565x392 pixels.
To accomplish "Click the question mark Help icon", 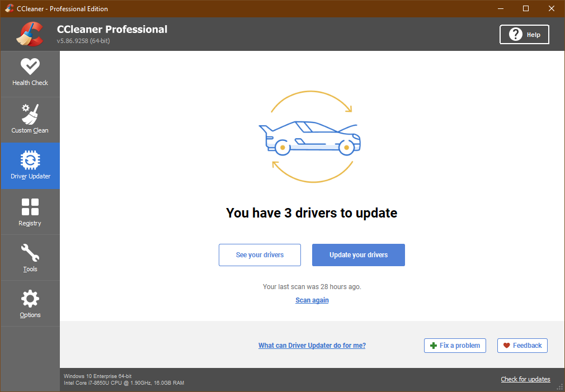I will click(515, 35).
